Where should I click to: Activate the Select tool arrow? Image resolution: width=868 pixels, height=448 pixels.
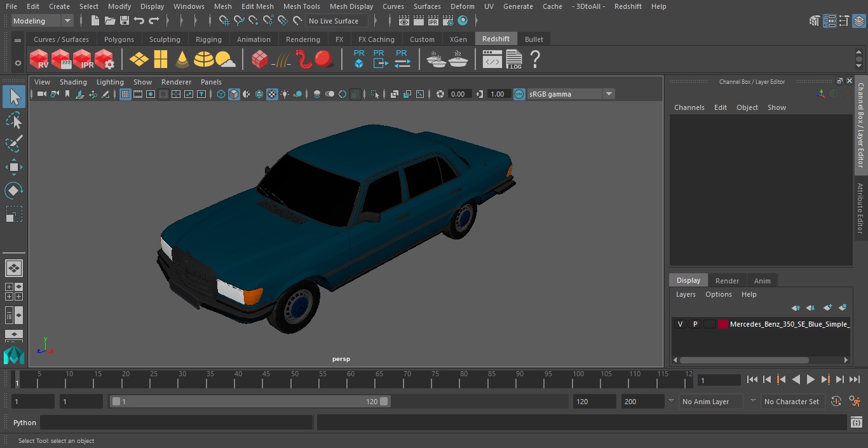coord(14,97)
